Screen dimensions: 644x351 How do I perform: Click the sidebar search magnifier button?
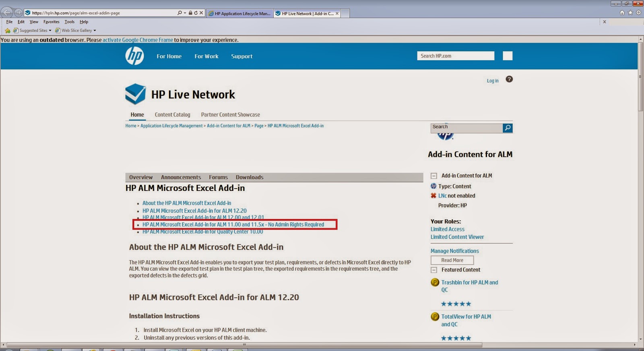pyautogui.click(x=508, y=128)
